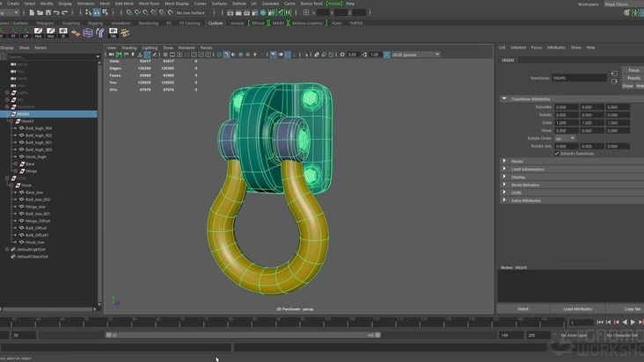Collapse the Transform Attributes section
644x362 pixels.
coord(505,98)
